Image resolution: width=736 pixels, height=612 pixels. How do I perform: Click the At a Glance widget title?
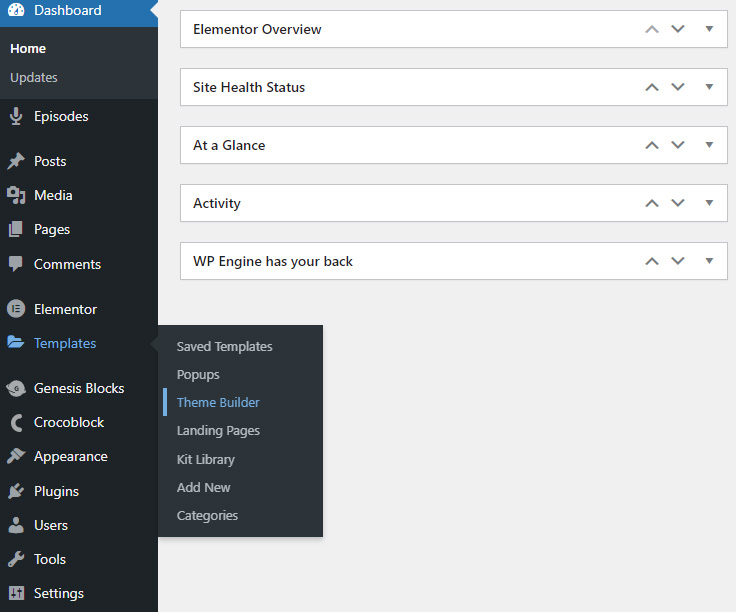229,145
